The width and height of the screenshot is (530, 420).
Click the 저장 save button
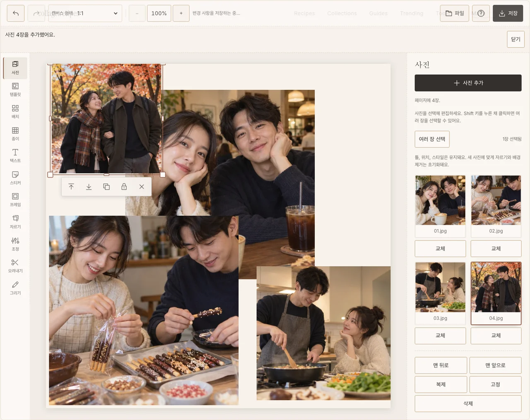(508, 13)
